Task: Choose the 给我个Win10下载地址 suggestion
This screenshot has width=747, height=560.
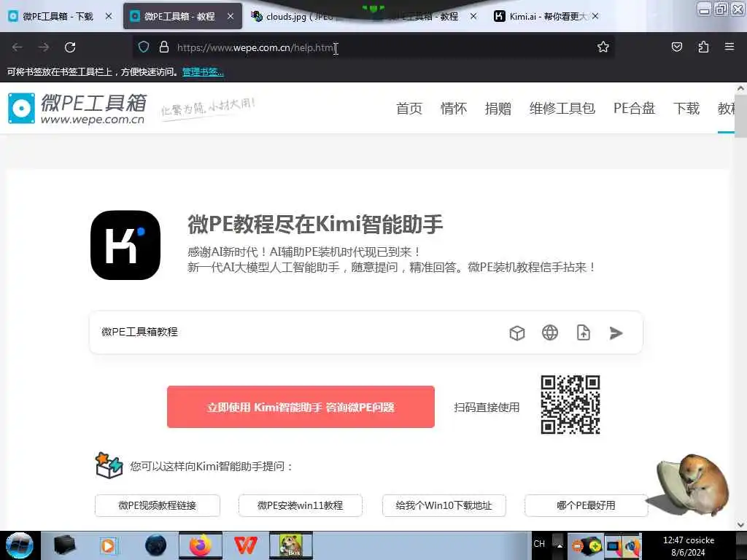Action: point(444,505)
